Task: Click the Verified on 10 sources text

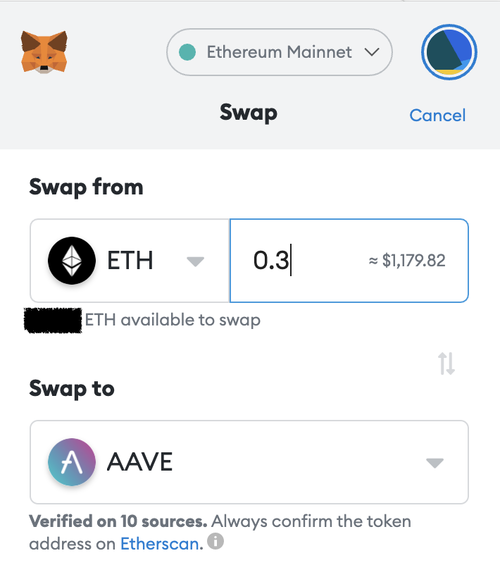Action: [x=118, y=521]
